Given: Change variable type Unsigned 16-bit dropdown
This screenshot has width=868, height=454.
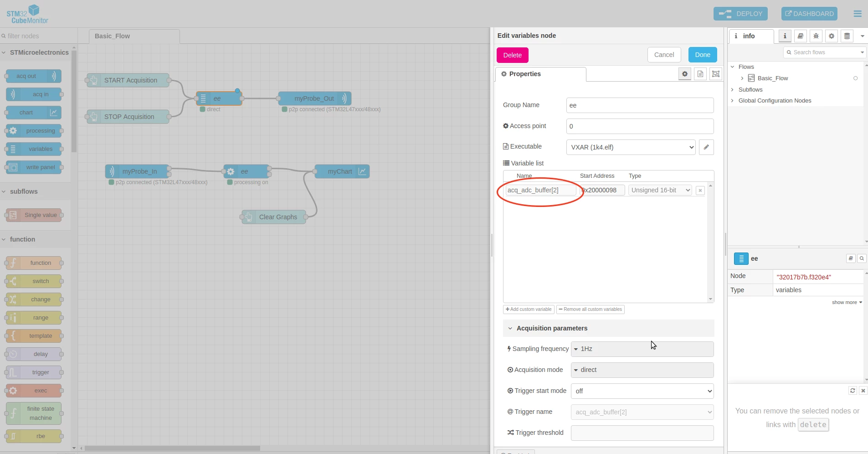Looking at the screenshot, I should click(x=660, y=190).
